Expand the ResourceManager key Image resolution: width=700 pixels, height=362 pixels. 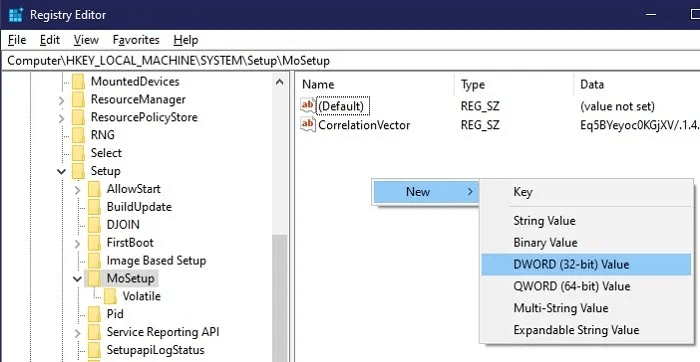[x=62, y=100]
